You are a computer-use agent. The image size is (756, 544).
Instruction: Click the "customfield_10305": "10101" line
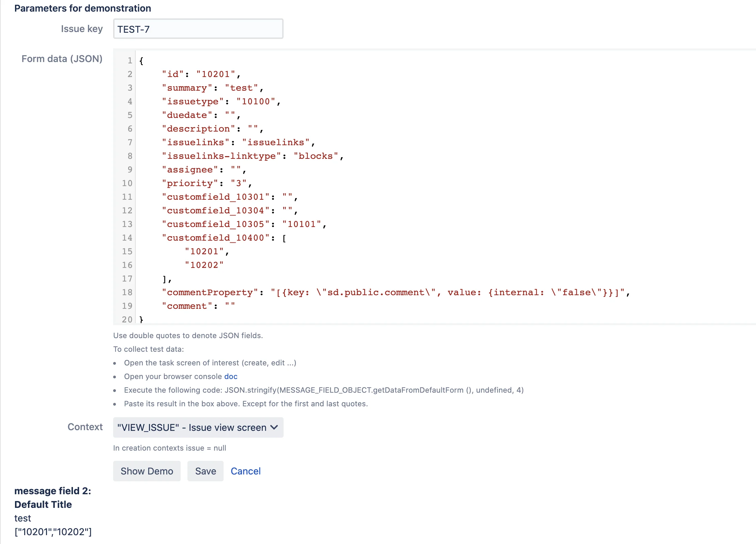244,224
